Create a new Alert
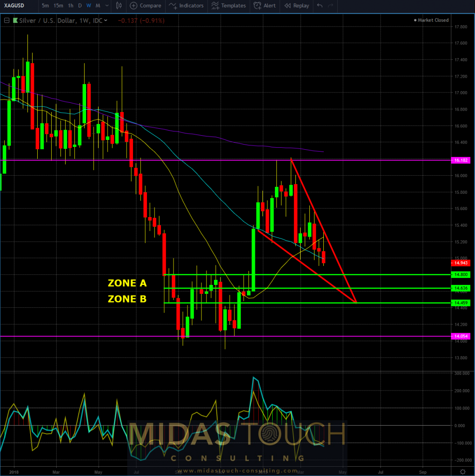 pyautogui.click(x=264, y=6)
